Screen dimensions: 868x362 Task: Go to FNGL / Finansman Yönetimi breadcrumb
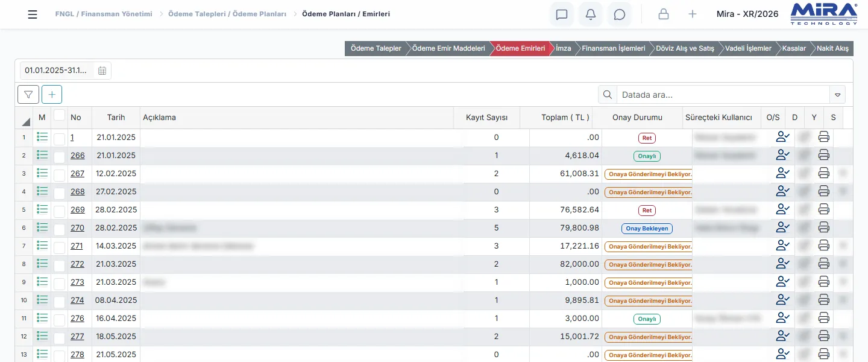coord(104,13)
